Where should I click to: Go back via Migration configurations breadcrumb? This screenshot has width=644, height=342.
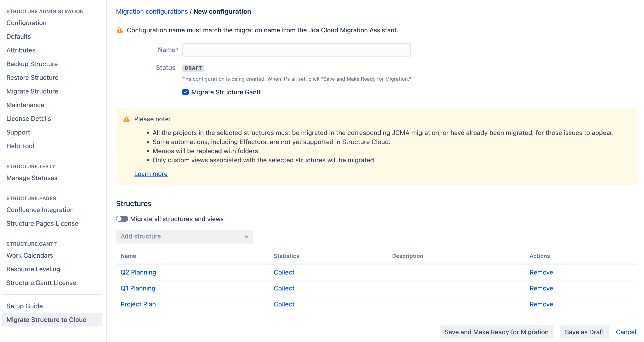152,11
